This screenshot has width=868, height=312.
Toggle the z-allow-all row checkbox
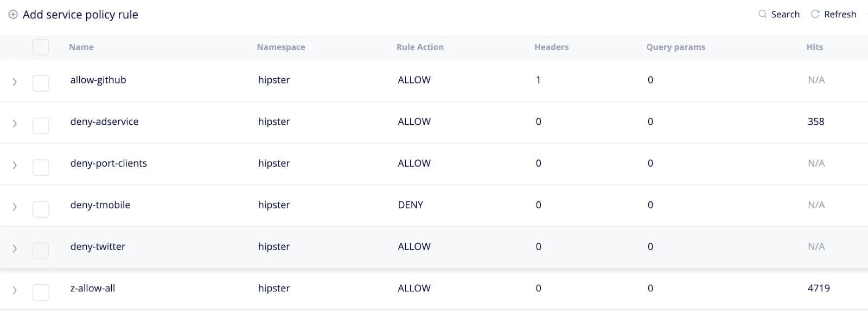41,292
